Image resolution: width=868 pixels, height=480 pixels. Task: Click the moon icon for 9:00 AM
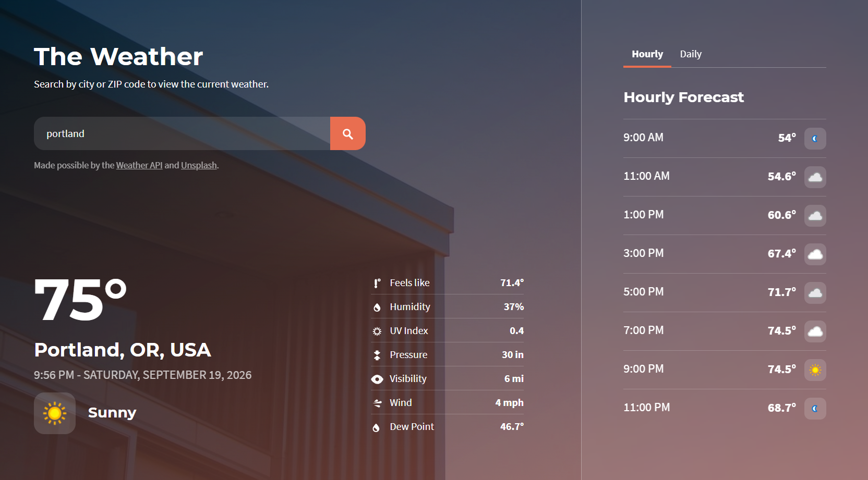(x=815, y=139)
